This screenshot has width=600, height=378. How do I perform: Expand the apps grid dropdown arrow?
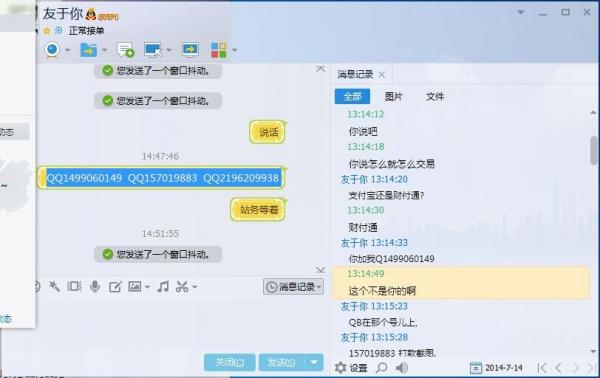click(x=234, y=50)
